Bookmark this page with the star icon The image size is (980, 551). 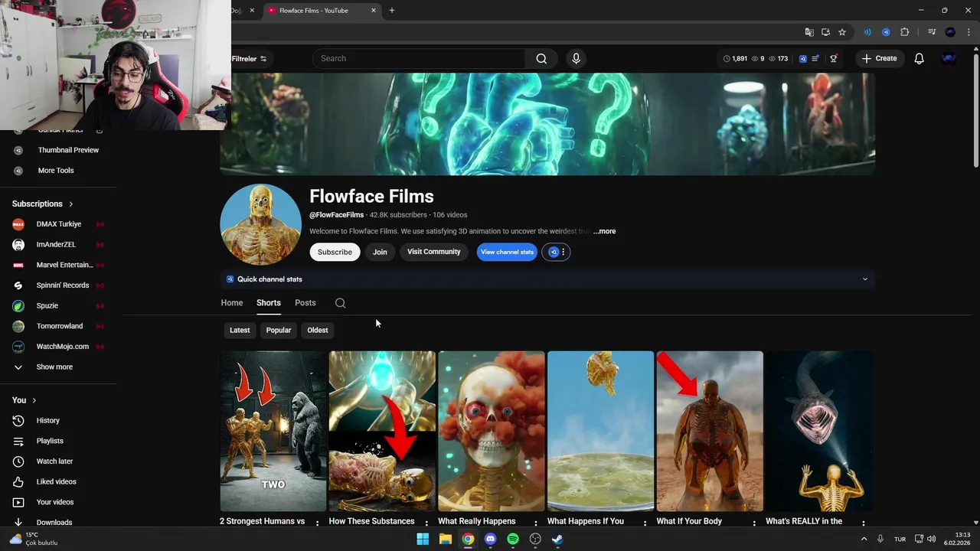842,32
